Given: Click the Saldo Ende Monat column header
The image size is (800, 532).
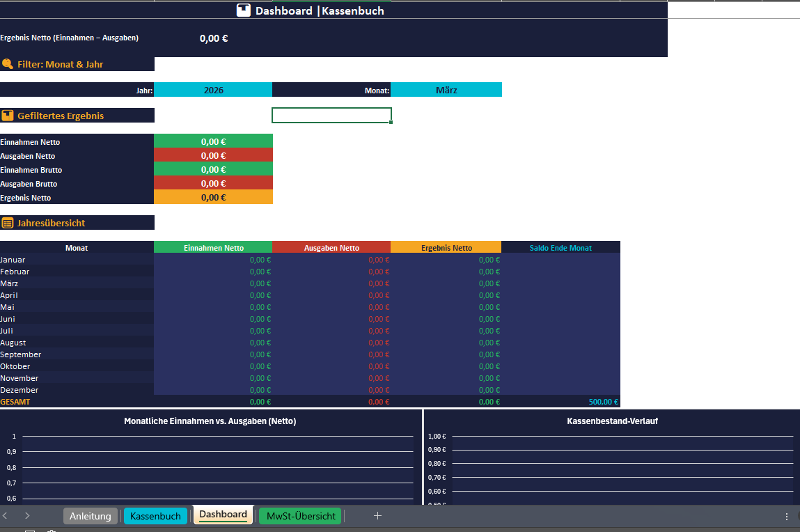Looking at the screenshot, I should pos(560,247).
